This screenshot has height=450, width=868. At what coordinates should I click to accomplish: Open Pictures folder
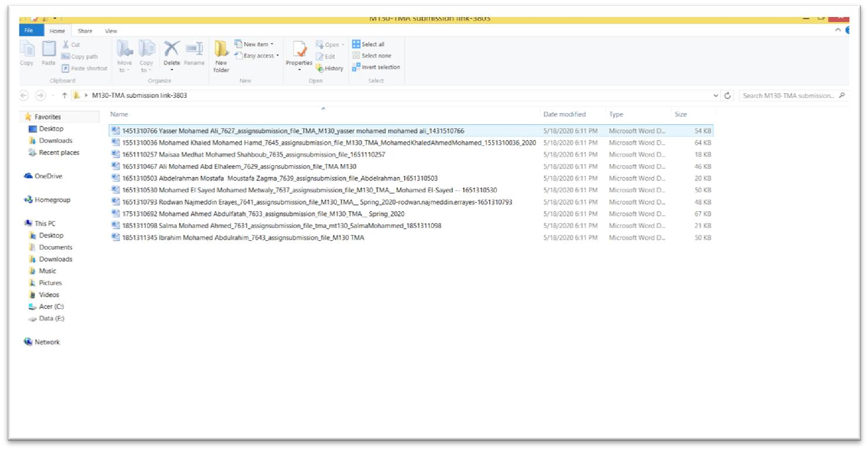[45, 283]
